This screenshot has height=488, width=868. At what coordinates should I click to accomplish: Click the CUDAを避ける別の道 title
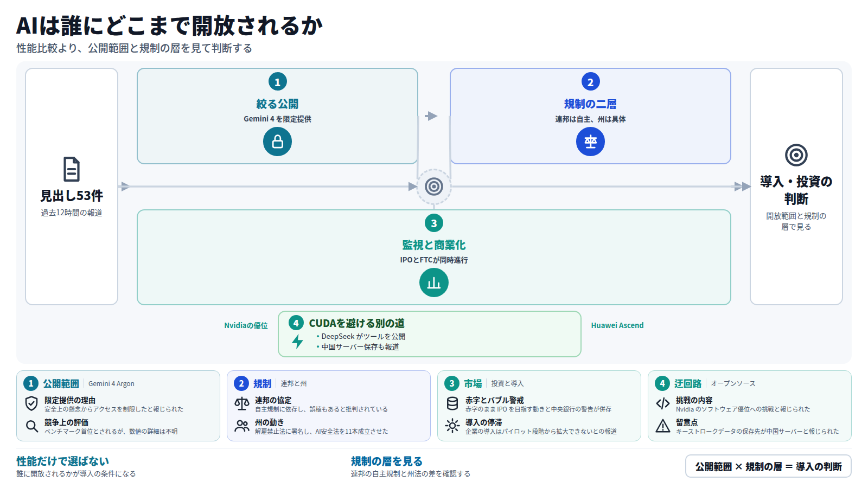tap(357, 323)
